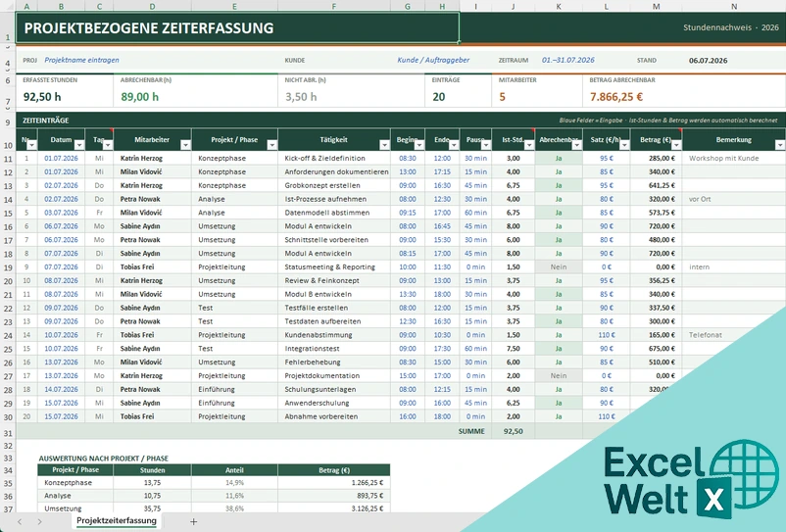Image resolution: width=786 pixels, height=532 pixels.
Task: Select the Abrechenbar value '89,00 h'
Action: point(139,97)
